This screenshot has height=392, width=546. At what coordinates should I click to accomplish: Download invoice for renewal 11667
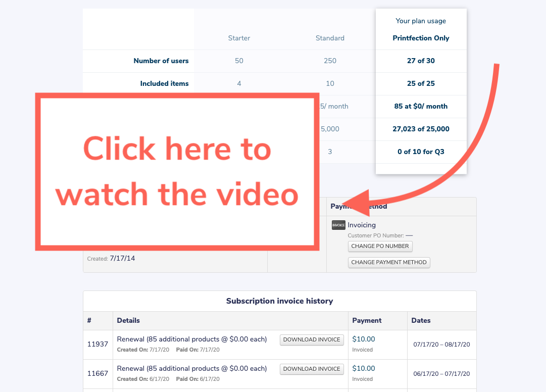point(312,369)
